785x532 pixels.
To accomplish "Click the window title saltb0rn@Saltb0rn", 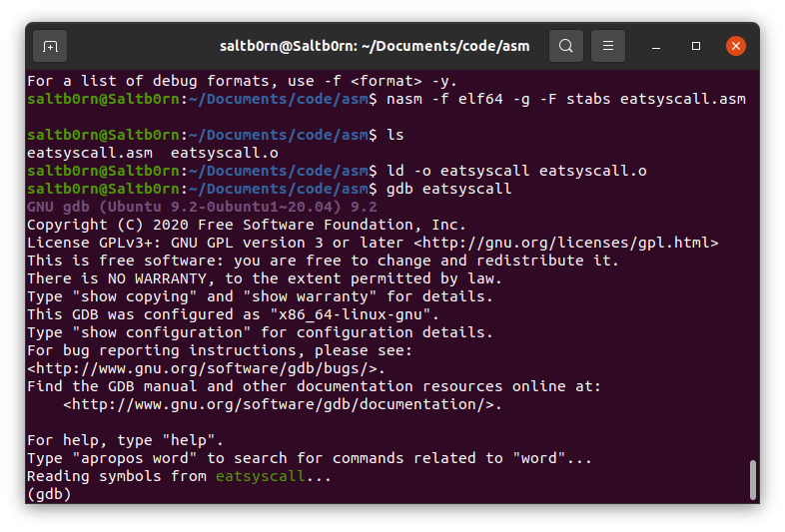I will tap(375, 46).
